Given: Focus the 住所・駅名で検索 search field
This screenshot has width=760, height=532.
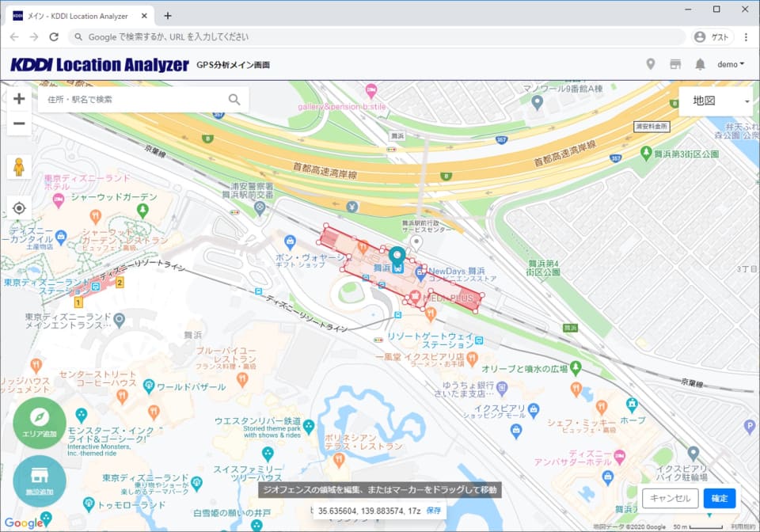Looking at the screenshot, I should (x=144, y=99).
